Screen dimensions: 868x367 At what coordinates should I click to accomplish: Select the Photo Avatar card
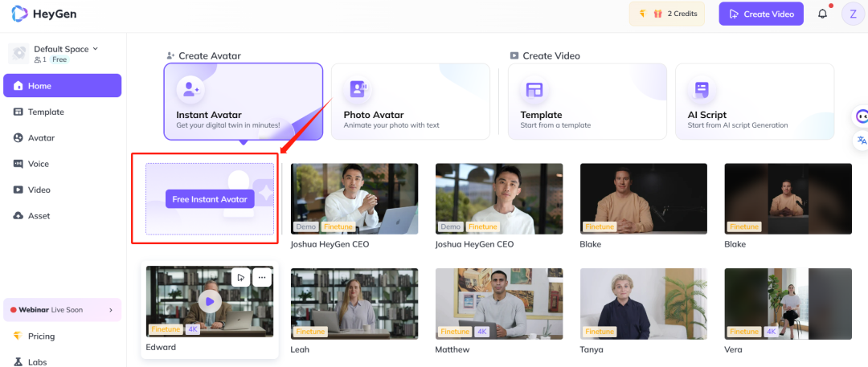click(x=410, y=101)
